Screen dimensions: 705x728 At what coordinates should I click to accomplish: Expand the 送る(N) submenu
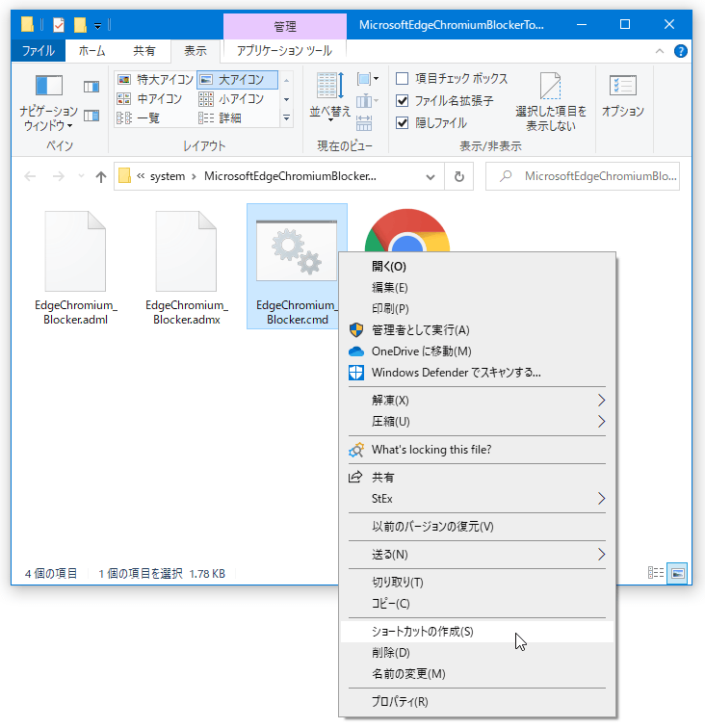tap(477, 555)
